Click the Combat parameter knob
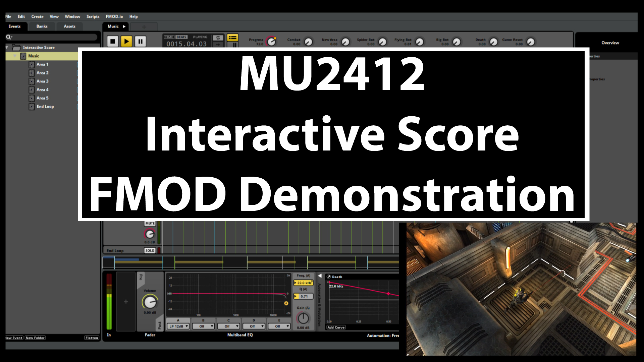 (x=308, y=42)
